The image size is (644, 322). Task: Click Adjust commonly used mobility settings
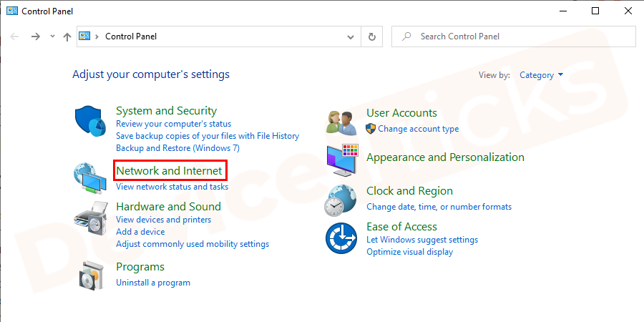(x=192, y=244)
